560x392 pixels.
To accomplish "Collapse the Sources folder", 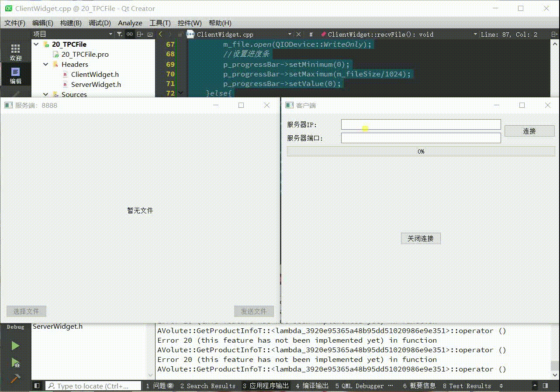I will [46, 94].
